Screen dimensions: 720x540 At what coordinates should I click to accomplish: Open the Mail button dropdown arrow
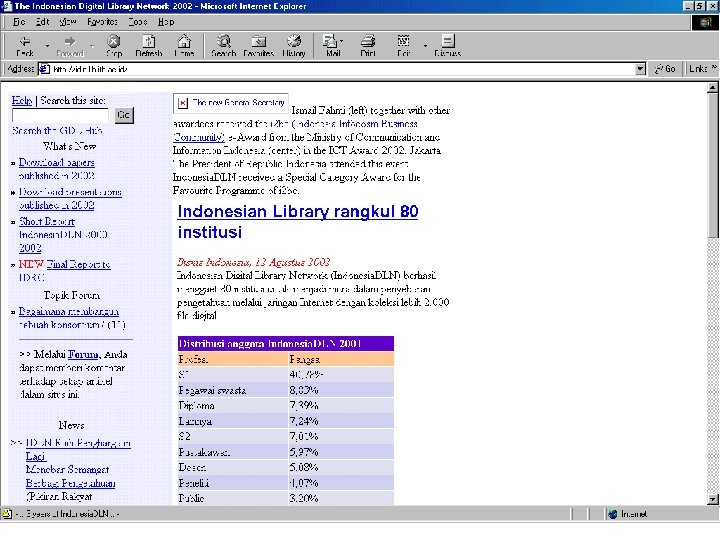(x=342, y=41)
